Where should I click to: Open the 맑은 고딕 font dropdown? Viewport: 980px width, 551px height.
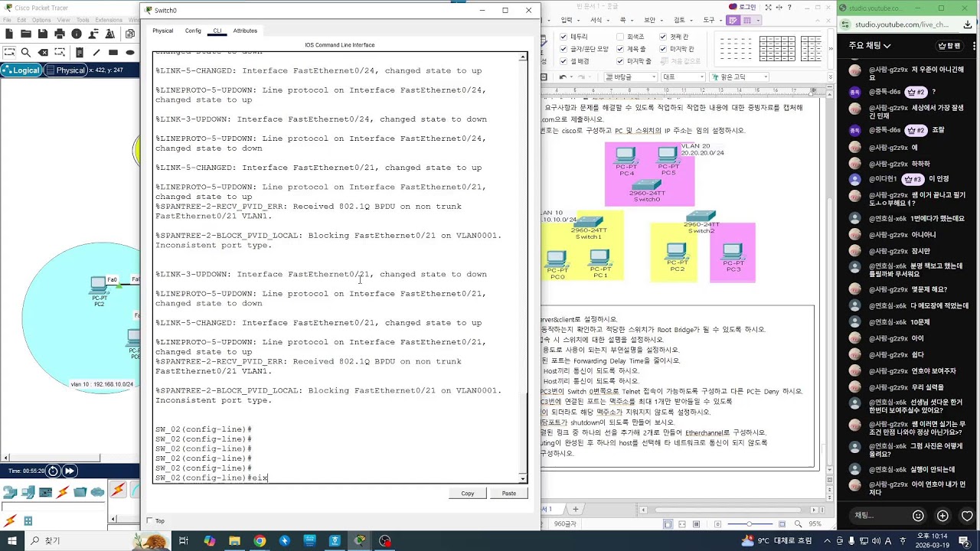[739, 77]
